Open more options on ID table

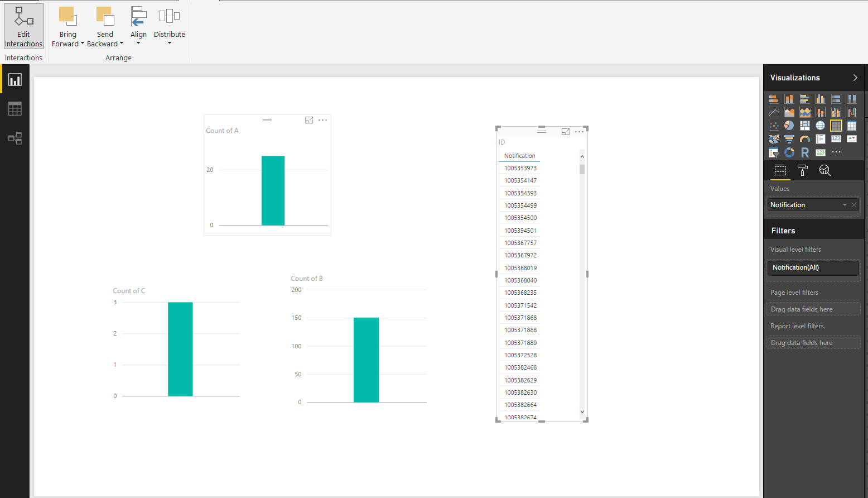(x=580, y=132)
